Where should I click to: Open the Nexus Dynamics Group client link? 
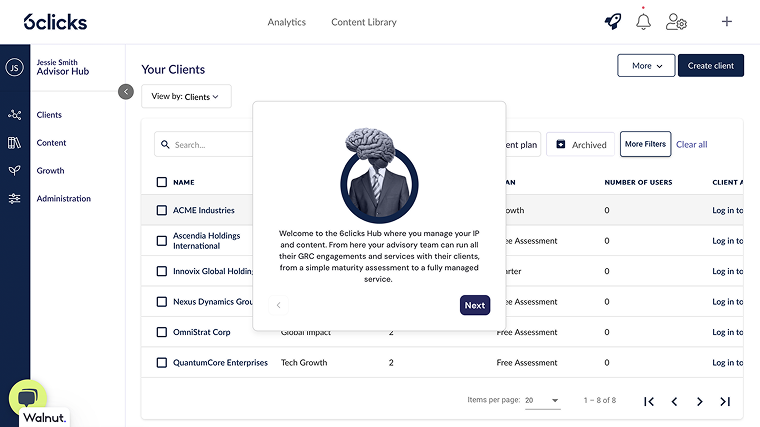[x=213, y=302]
